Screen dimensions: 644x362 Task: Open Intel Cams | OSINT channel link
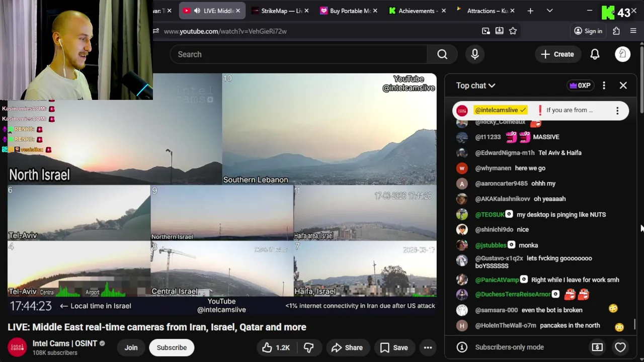tap(65, 343)
